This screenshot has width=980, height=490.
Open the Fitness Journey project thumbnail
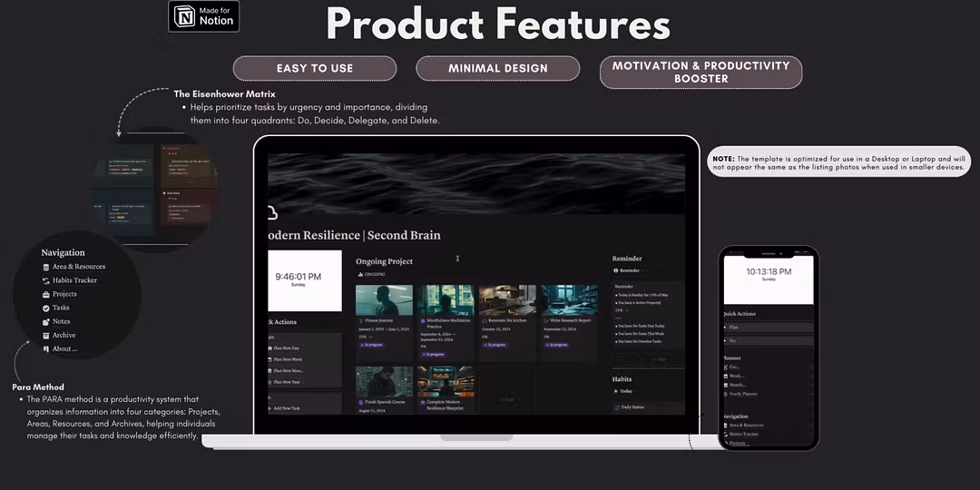pyautogui.click(x=384, y=300)
